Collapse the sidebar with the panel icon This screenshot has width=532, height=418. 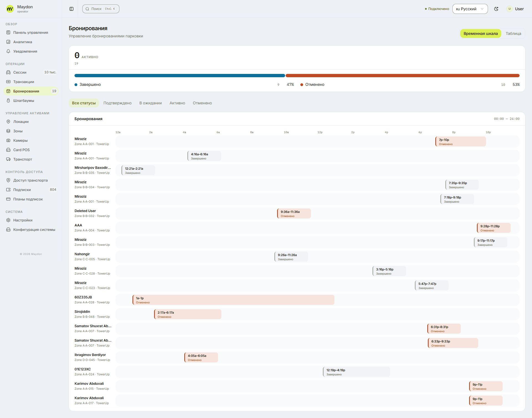(x=71, y=9)
